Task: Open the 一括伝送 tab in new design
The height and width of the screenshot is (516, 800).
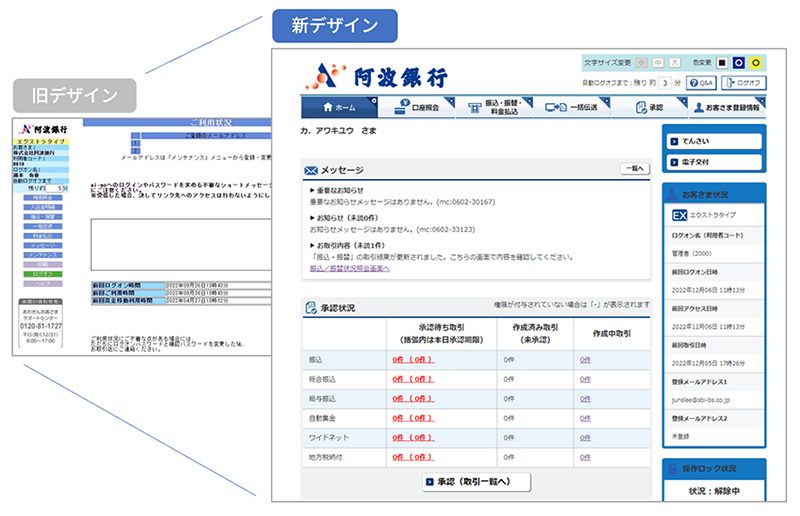Action: point(572,107)
